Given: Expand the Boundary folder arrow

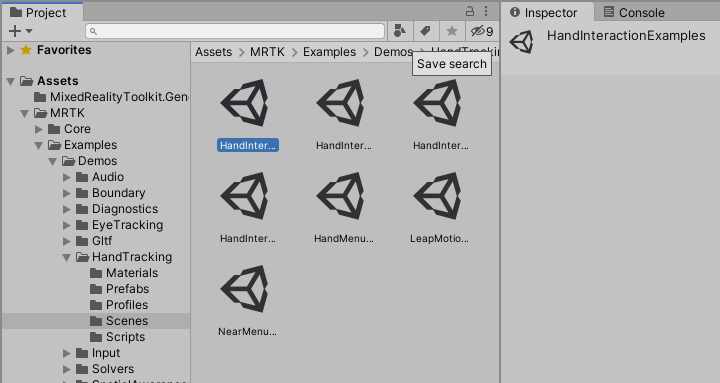Looking at the screenshot, I should (67, 193).
